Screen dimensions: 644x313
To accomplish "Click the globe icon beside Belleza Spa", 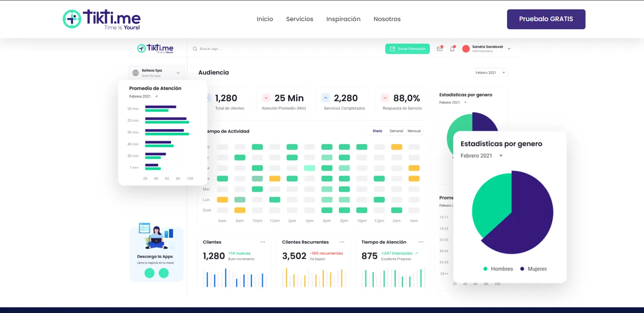I will pos(136,73).
